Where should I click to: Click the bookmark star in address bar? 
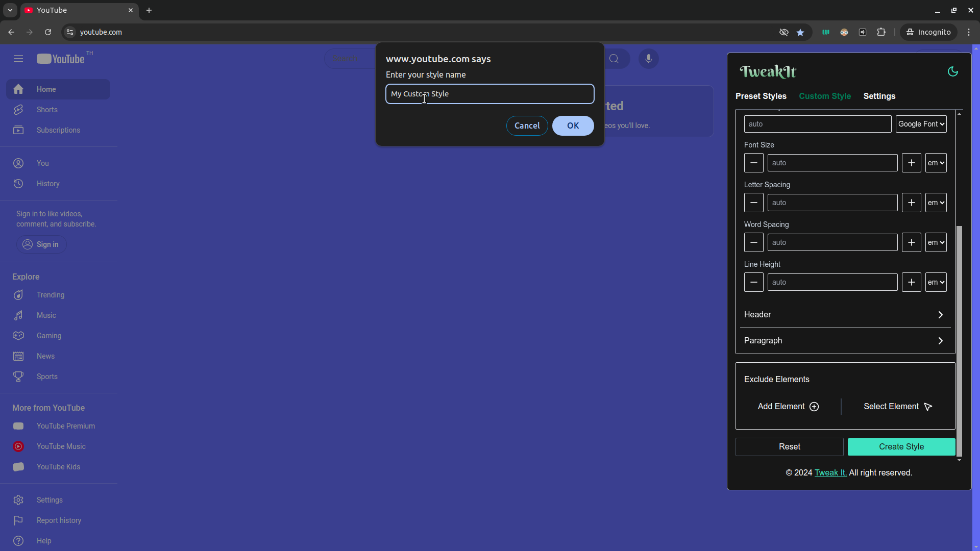pyautogui.click(x=800, y=32)
